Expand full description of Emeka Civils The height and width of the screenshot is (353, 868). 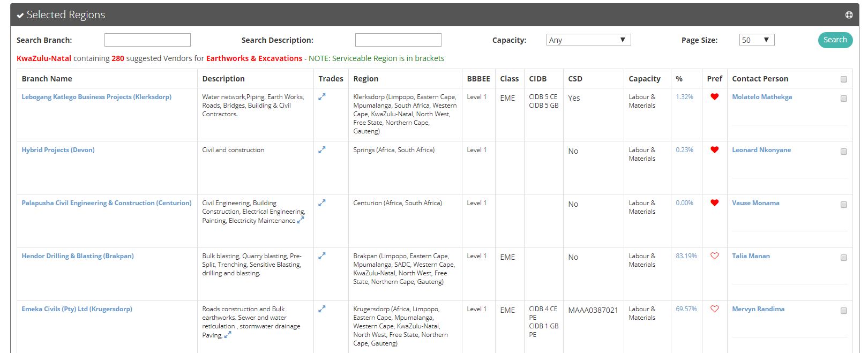pos(228,334)
